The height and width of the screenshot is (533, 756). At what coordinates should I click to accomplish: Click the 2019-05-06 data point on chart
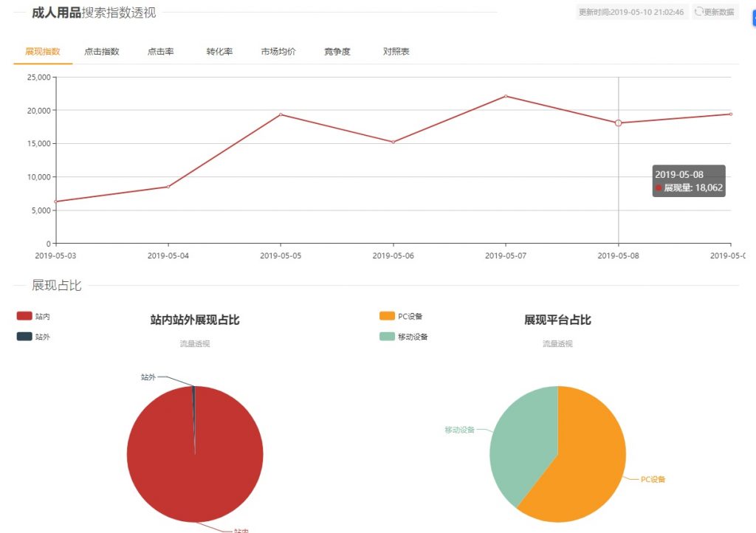(394, 142)
